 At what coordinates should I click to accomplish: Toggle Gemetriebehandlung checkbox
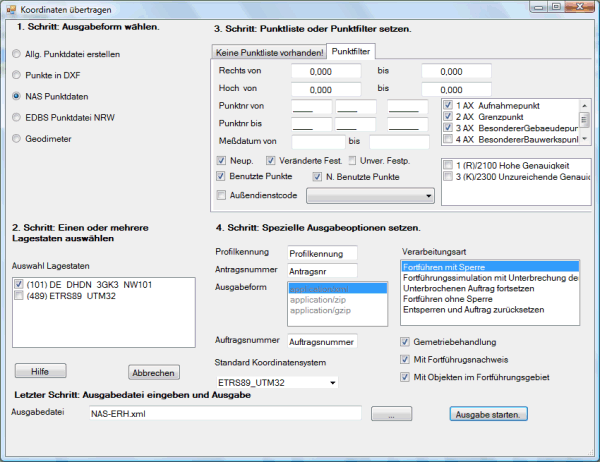404,341
